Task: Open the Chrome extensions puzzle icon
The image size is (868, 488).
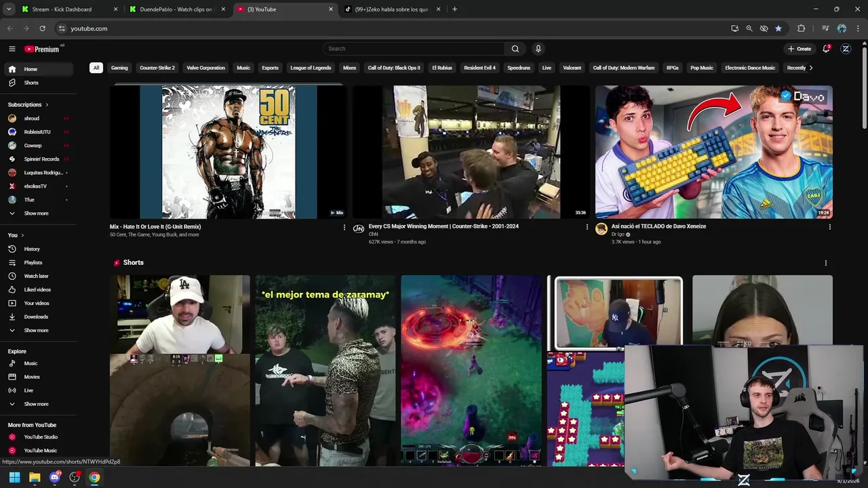Action: pyautogui.click(x=802, y=28)
